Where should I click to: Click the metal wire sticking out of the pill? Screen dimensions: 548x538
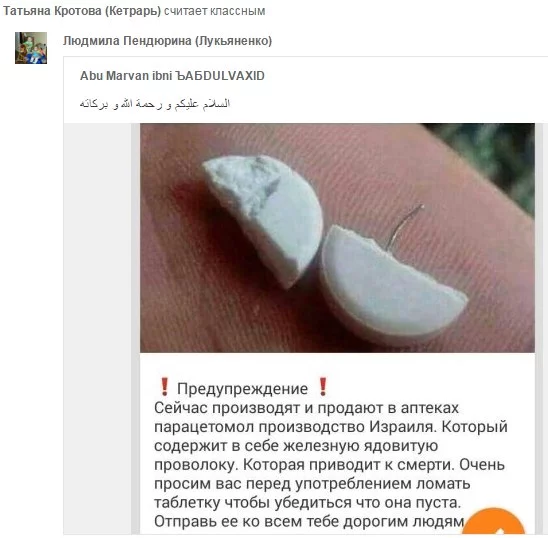tap(404, 226)
